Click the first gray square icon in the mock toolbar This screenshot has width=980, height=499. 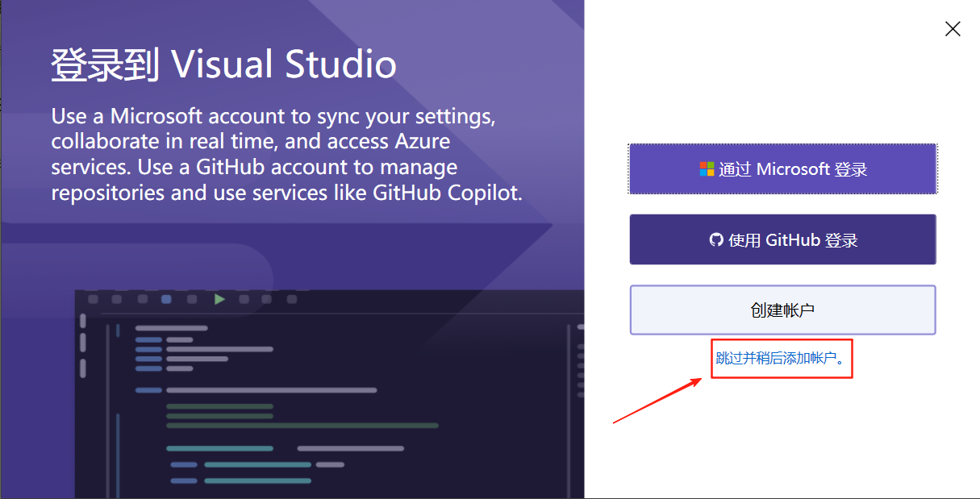pos(92,300)
